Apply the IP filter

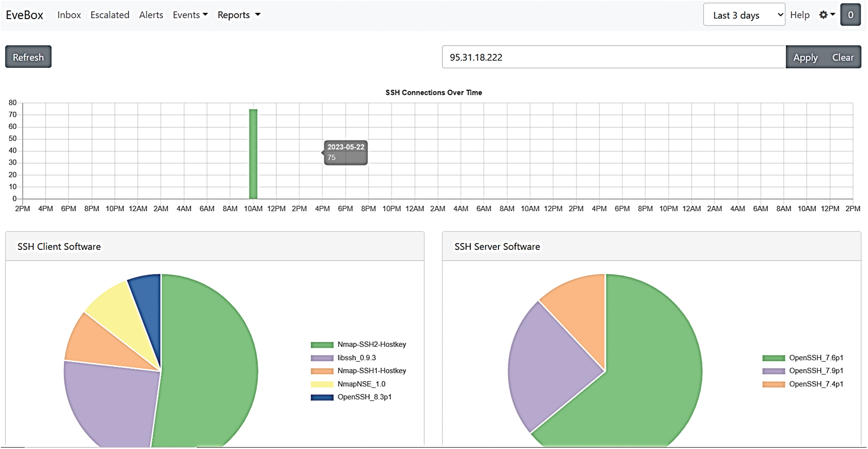805,57
